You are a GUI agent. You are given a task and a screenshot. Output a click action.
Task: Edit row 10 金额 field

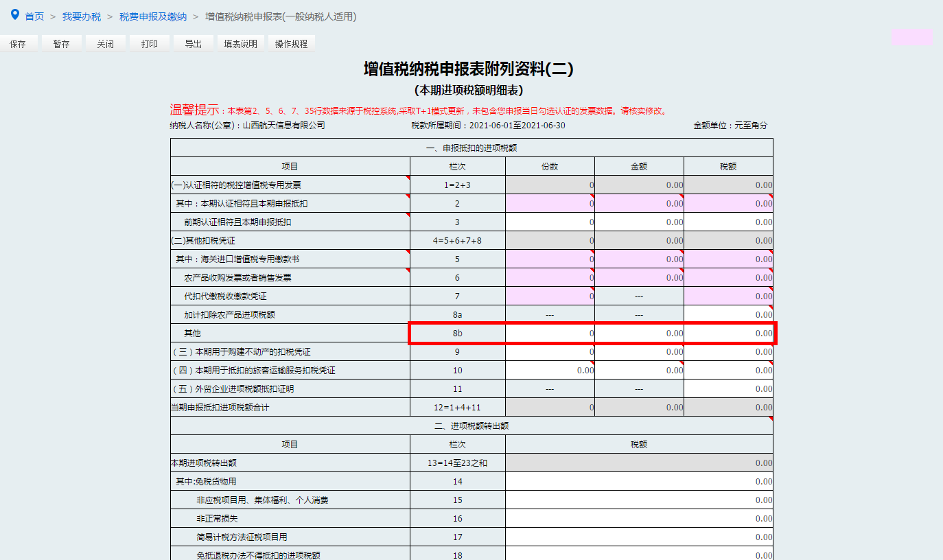point(640,371)
